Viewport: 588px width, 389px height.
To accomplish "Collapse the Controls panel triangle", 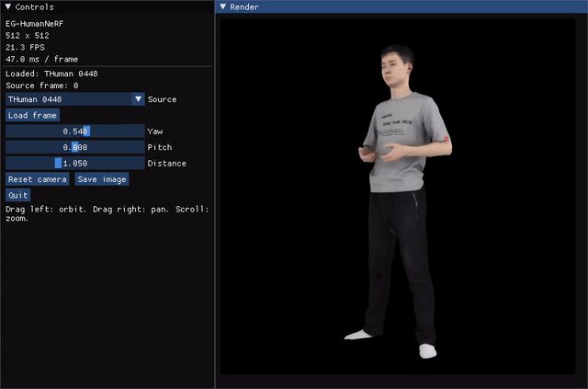I will (8, 6).
